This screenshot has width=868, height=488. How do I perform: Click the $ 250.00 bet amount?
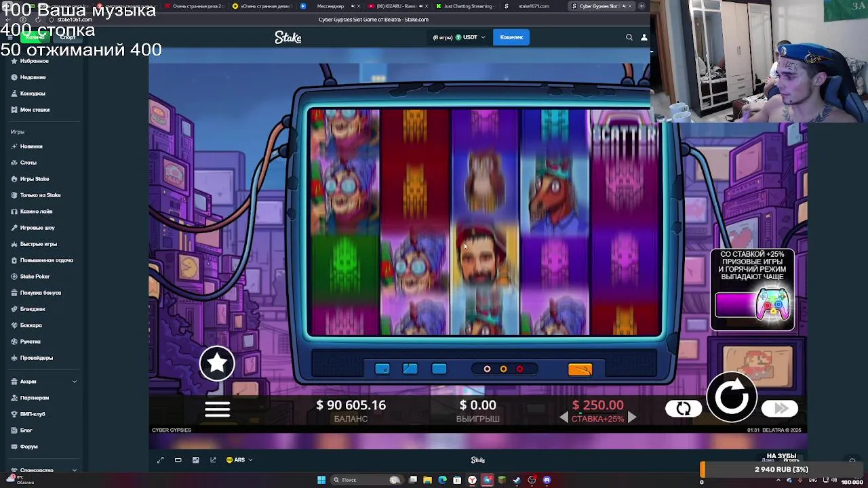pyautogui.click(x=597, y=405)
